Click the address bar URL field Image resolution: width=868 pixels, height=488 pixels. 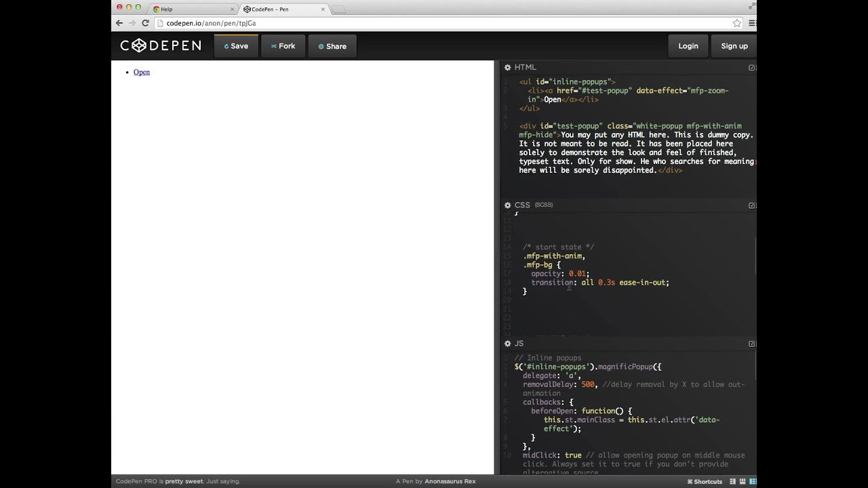448,23
